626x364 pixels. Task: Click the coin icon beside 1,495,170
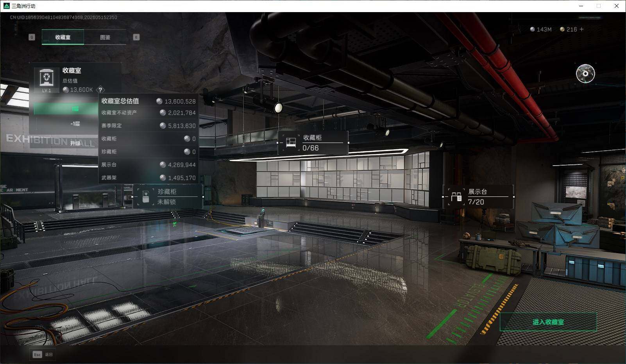(163, 177)
